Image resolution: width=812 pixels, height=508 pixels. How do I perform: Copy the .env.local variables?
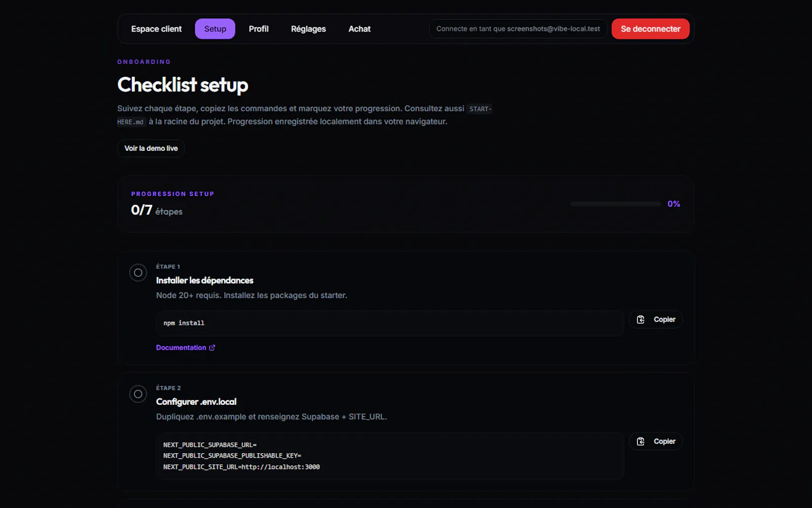coord(656,441)
